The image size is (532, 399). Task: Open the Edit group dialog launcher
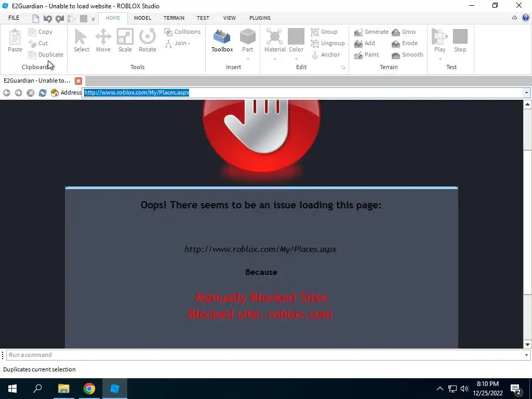point(343,68)
